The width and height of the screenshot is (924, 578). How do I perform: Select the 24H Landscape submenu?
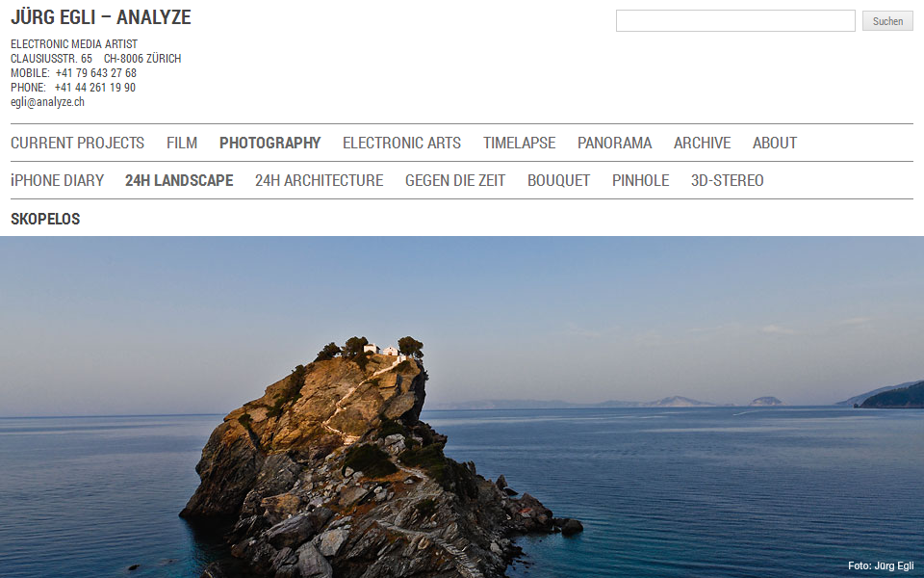point(179,180)
